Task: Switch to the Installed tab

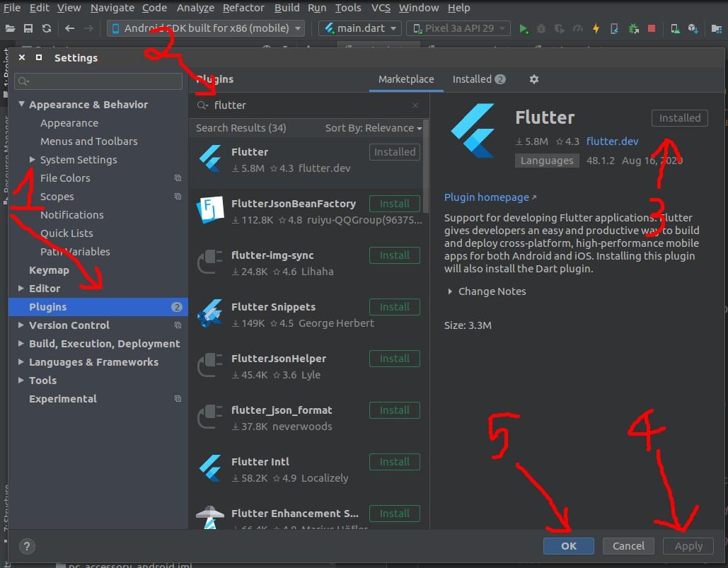Action: point(479,79)
